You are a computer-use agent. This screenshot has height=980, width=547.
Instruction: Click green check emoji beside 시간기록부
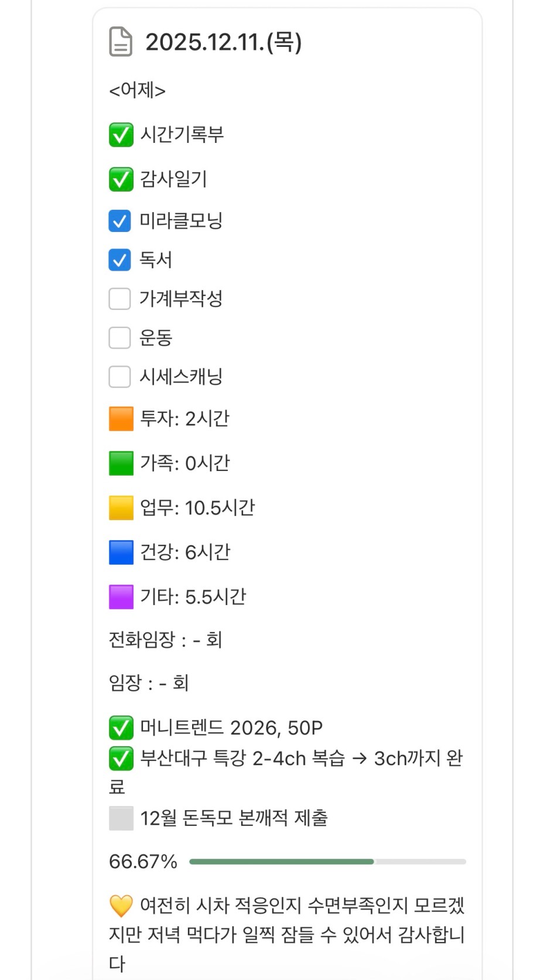point(121,135)
